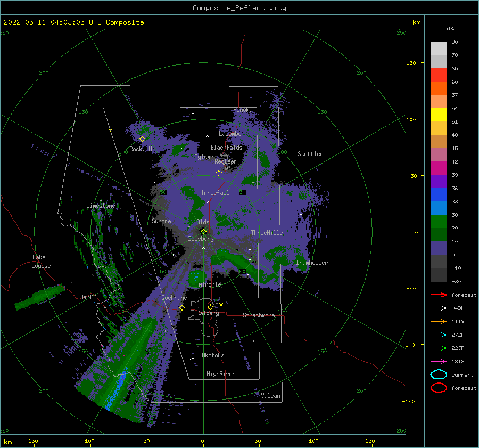Screen dimensions: 479x448
Task: Pick the purple 36-39 dBZ swatch
Action: click(x=439, y=182)
